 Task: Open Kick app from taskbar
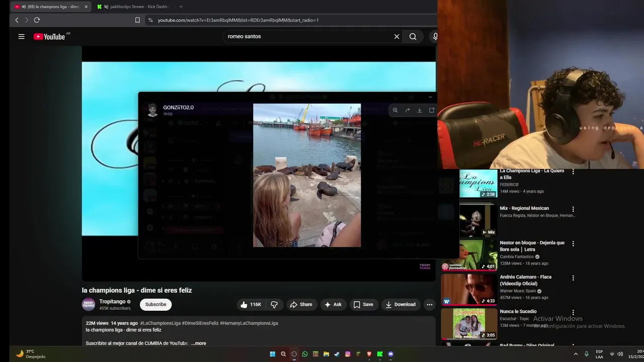coord(380,354)
